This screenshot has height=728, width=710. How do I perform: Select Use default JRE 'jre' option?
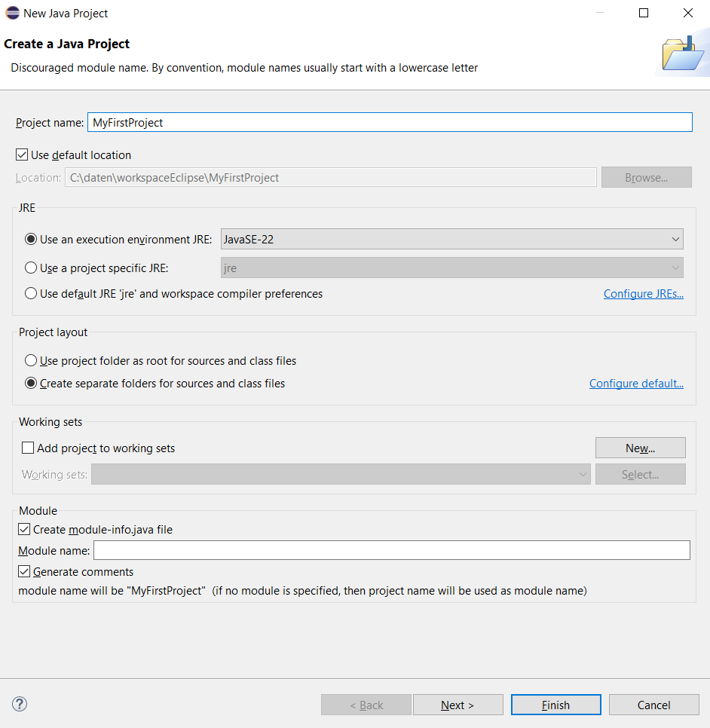(x=31, y=294)
